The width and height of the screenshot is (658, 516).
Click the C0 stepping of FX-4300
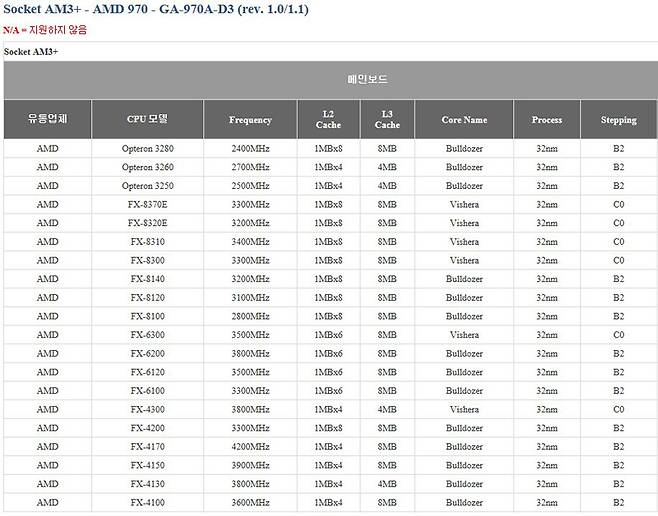click(619, 409)
